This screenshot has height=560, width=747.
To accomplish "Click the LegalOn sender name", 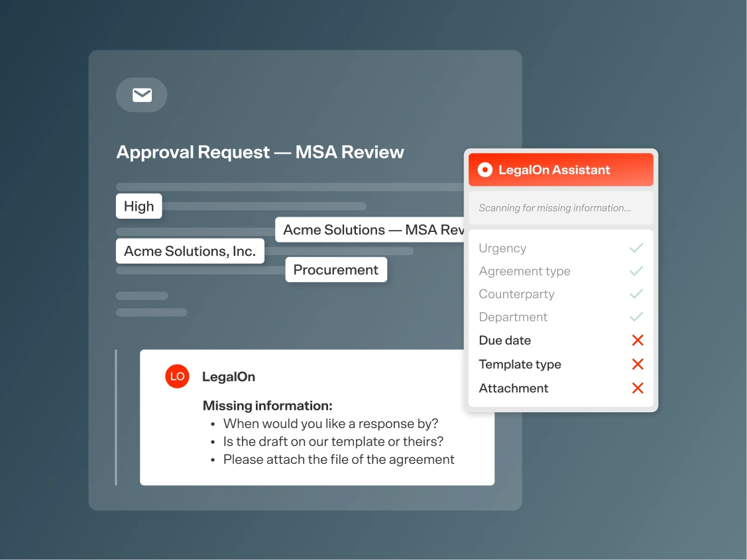I will click(x=229, y=376).
